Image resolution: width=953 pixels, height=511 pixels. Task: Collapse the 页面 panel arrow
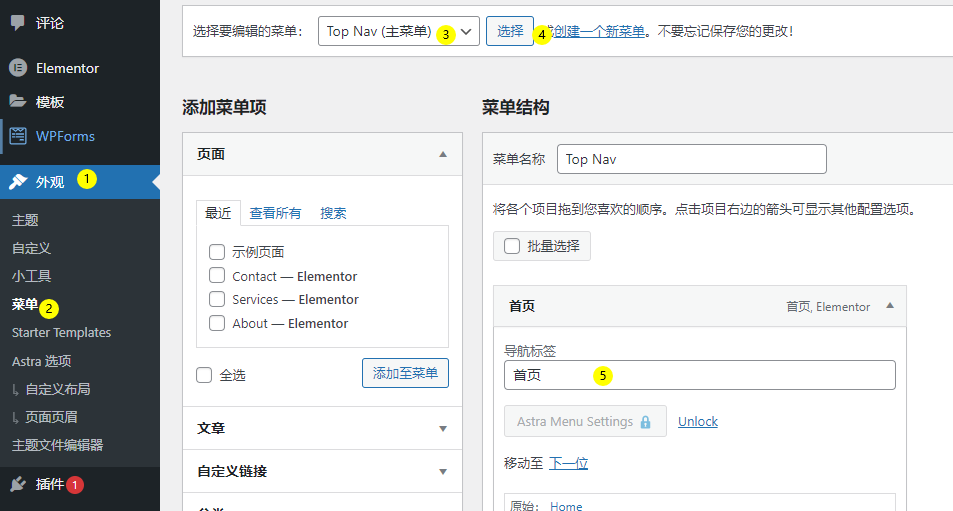coord(443,154)
